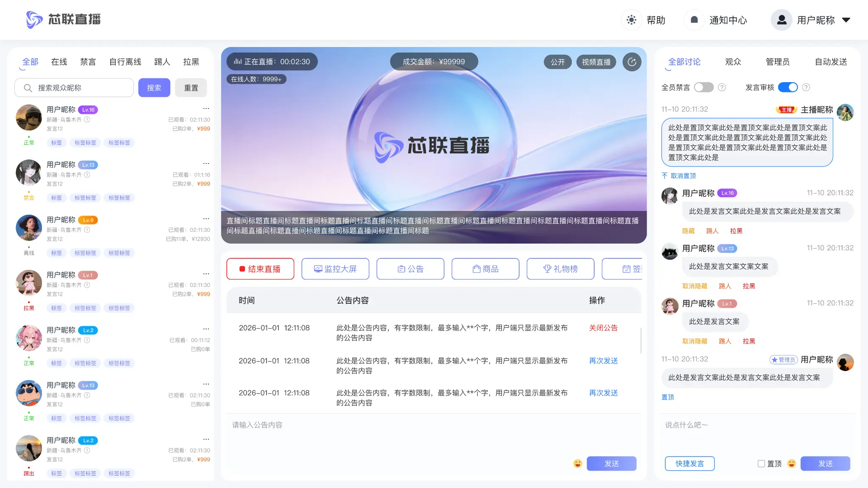
Task: Open the 观众 discussion tab
Action: pos(733,62)
